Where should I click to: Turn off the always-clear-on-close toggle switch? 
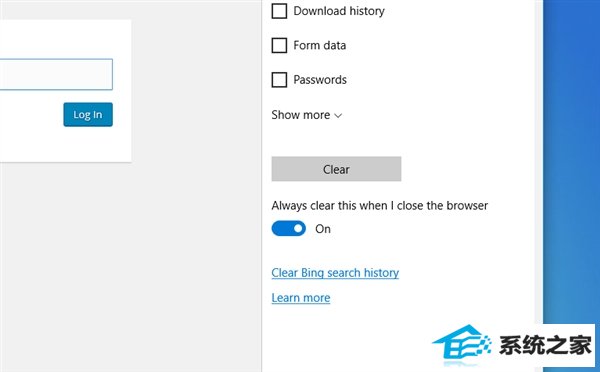289,228
